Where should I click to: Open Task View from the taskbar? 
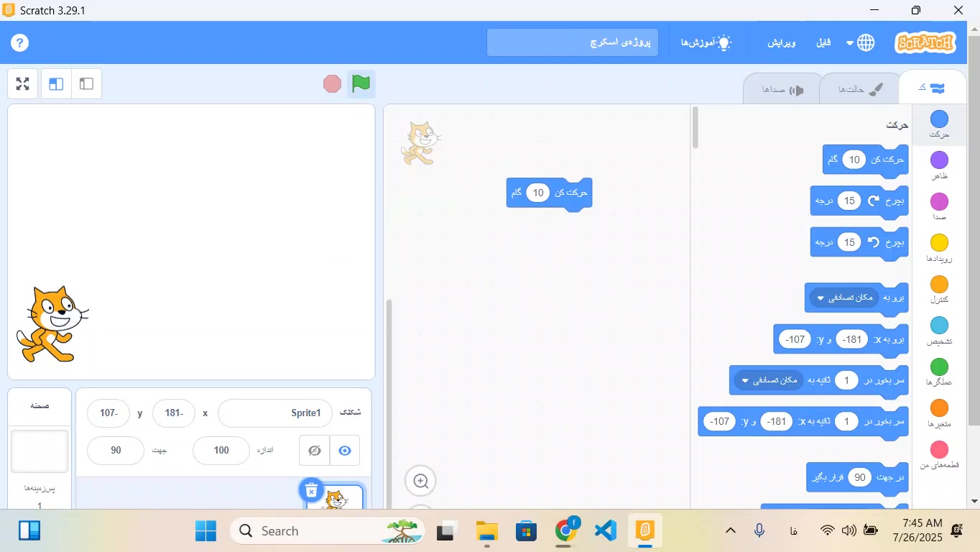coord(448,531)
